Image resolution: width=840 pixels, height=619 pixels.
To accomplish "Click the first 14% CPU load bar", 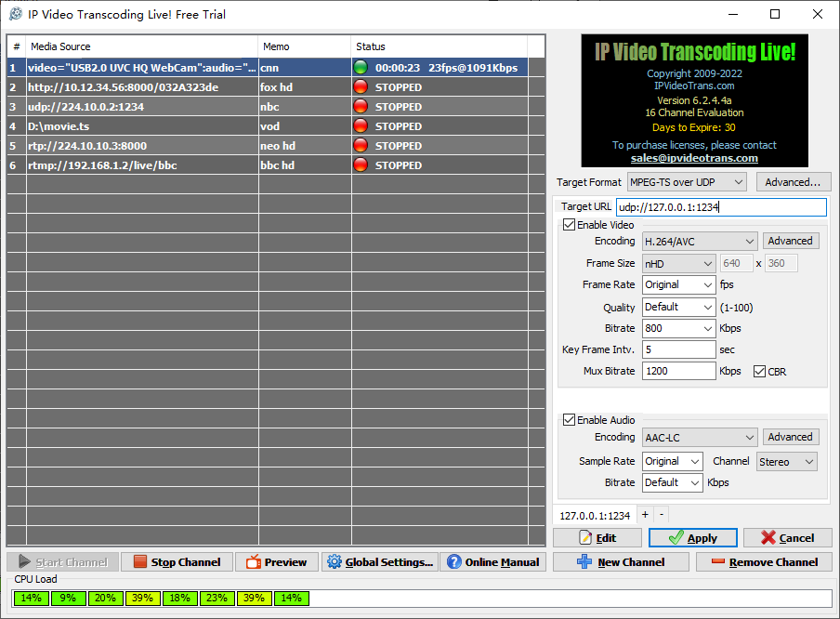I will [x=32, y=599].
